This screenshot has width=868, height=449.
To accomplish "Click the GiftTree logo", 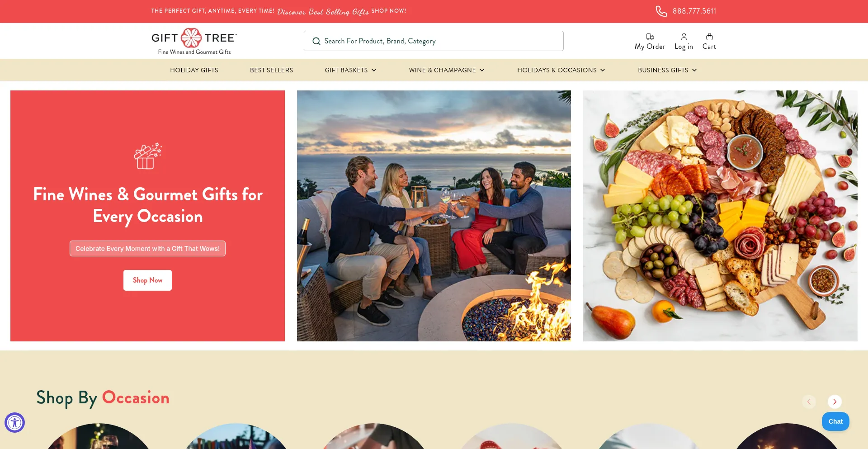I will pyautogui.click(x=194, y=41).
